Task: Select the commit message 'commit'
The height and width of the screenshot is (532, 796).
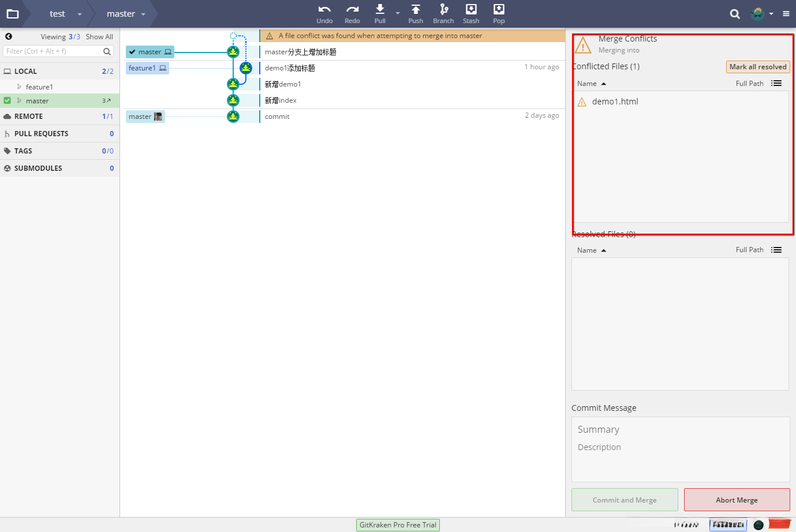Action: [277, 117]
